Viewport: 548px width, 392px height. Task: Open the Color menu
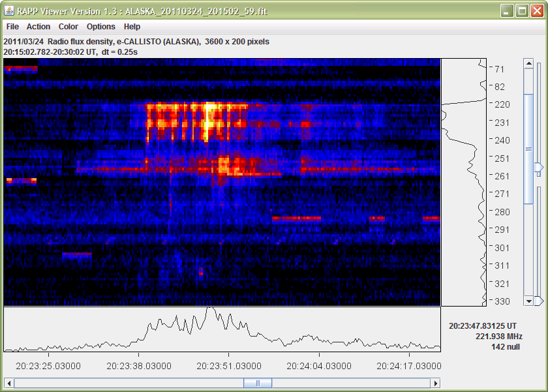tap(68, 27)
